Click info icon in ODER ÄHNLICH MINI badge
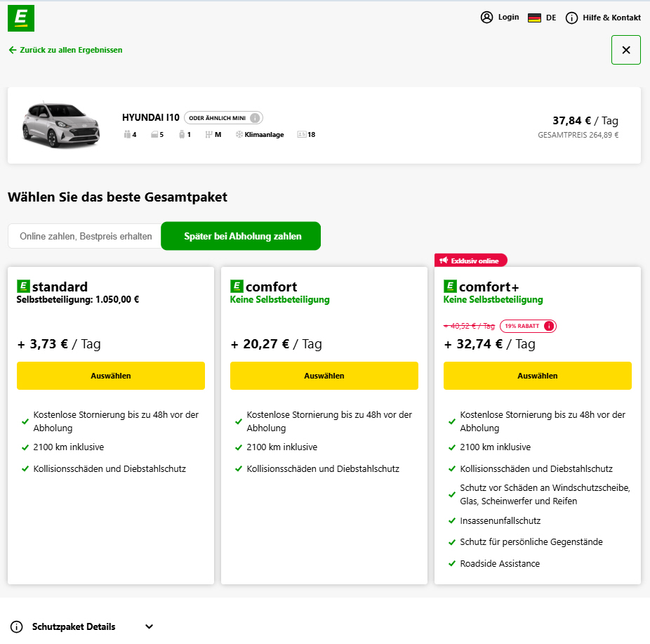This screenshot has height=644, width=650. (255, 118)
